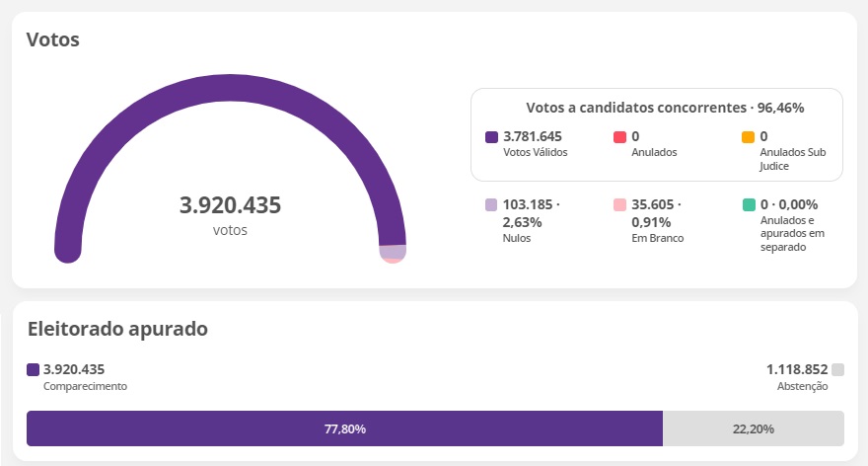Click the red Anulados legend swatch
The image size is (868, 466).
click(x=619, y=137)
